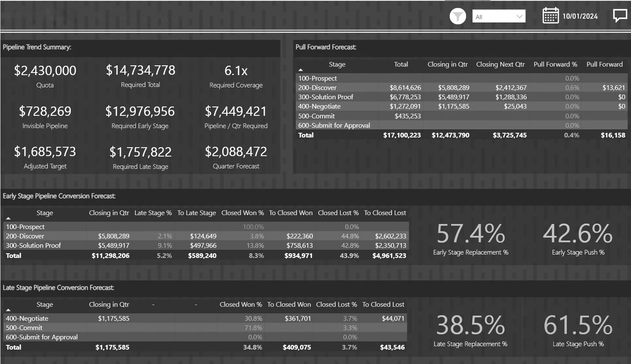Click the 10/01/2024 date text
The height and width of the screenshot is (364, 631).
coord(580,16)
